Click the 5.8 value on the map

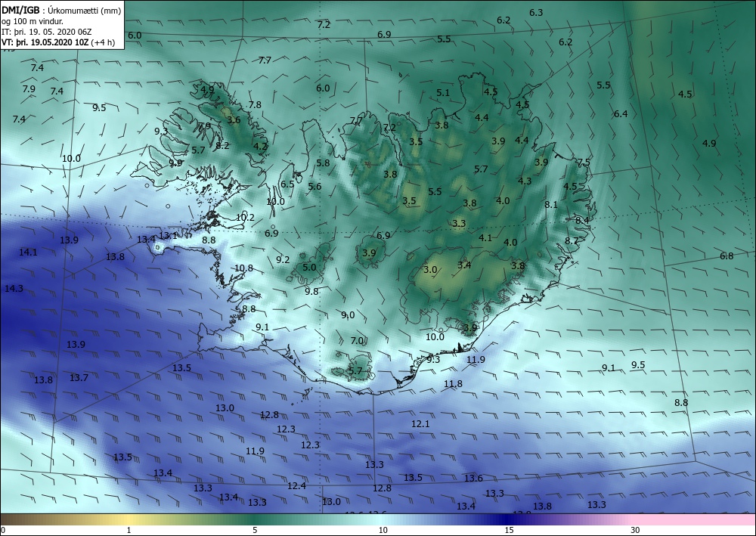point(323,163)
